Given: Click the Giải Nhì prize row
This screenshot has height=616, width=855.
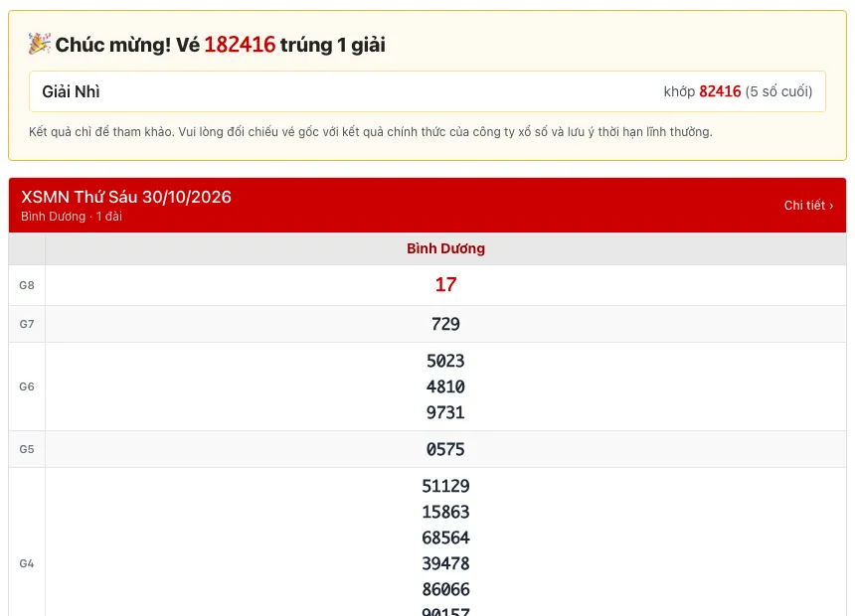Looking at the screenshot, I should (427, 91).
